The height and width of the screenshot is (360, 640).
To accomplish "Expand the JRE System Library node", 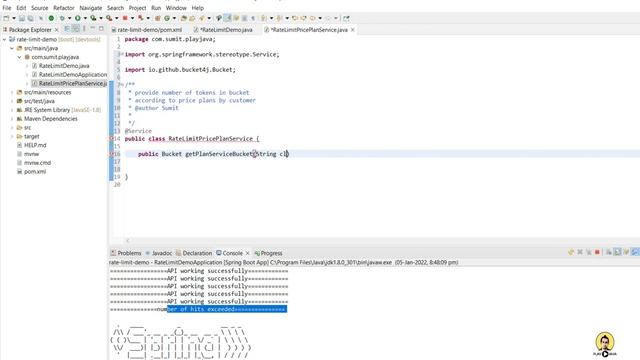I will (x=12, y=110).
